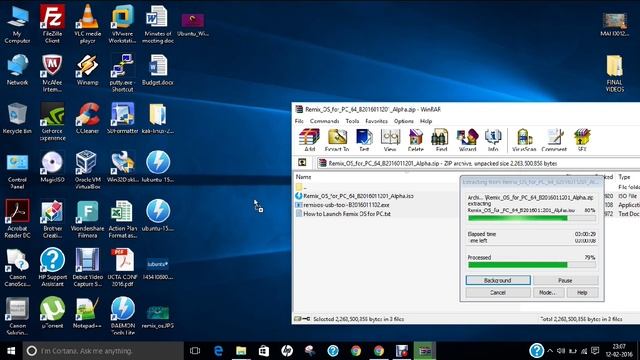Show hidden tray icons chevron
Screen dimensions: 640x360
[550, 351]
